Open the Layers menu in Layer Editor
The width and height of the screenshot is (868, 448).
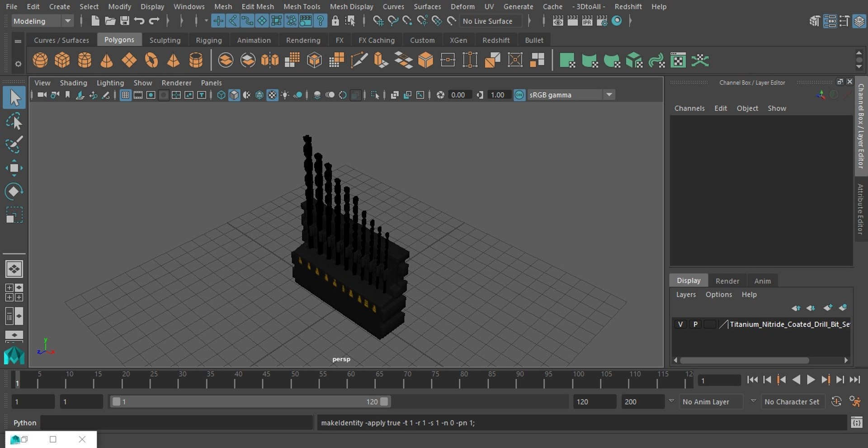pyautogui.click(x=686, y=294)
